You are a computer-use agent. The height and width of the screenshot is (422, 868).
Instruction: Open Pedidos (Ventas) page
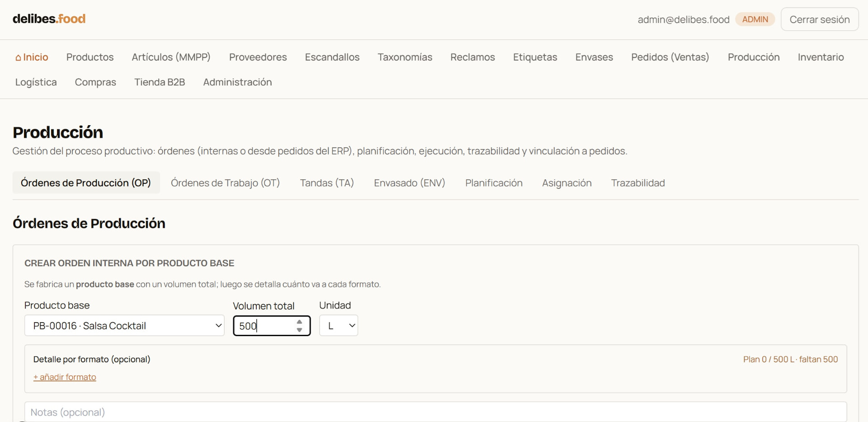(670, 57)
